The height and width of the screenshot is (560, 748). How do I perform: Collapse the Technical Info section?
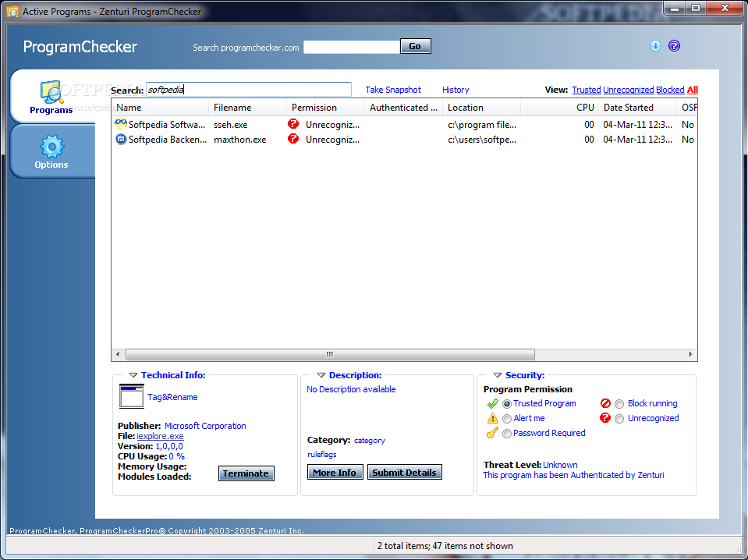tap(133, 375)
